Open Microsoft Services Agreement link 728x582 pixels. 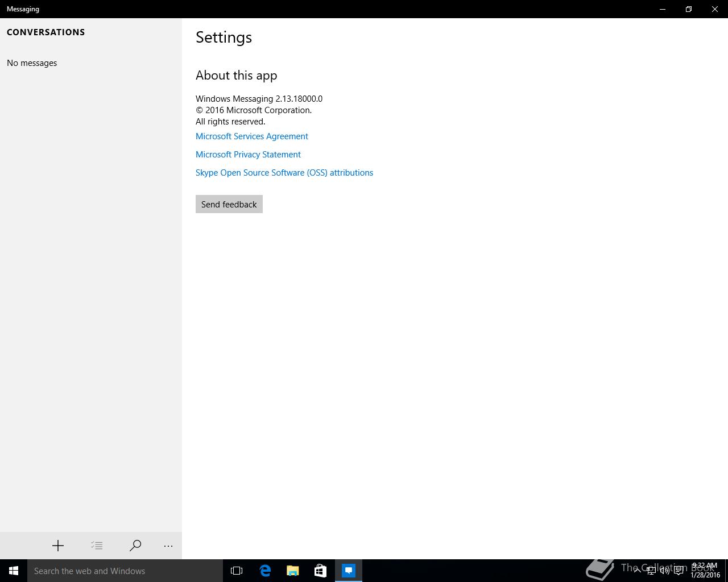click(x=252, y=136)
